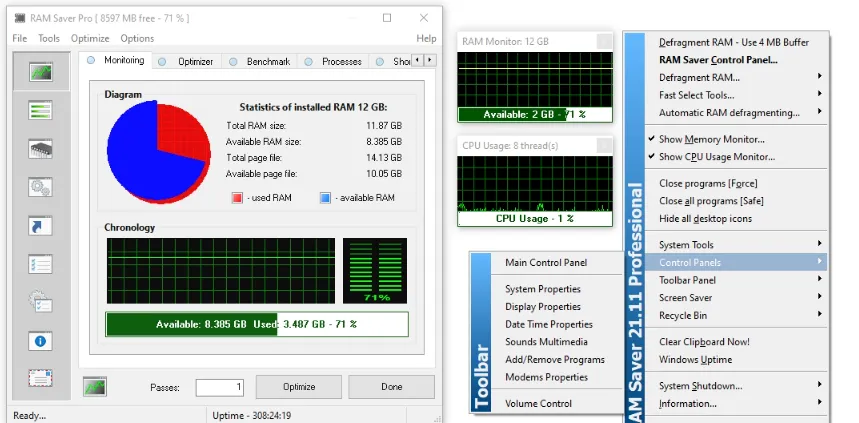Open RAM Saver Control Panel... menu entry
Viewport: 859px width, 423px height.
pyautogui.click(x=736, y=60)
